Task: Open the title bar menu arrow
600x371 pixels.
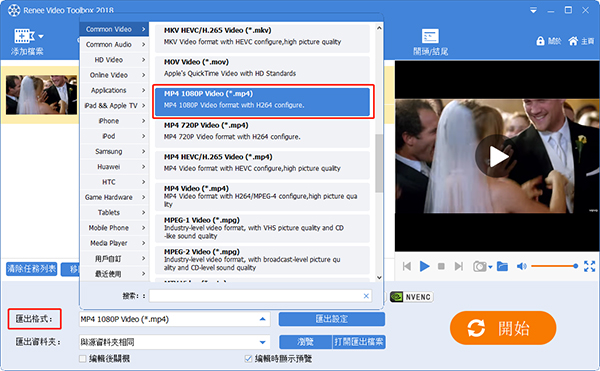Action: click(x=533, y=11)
